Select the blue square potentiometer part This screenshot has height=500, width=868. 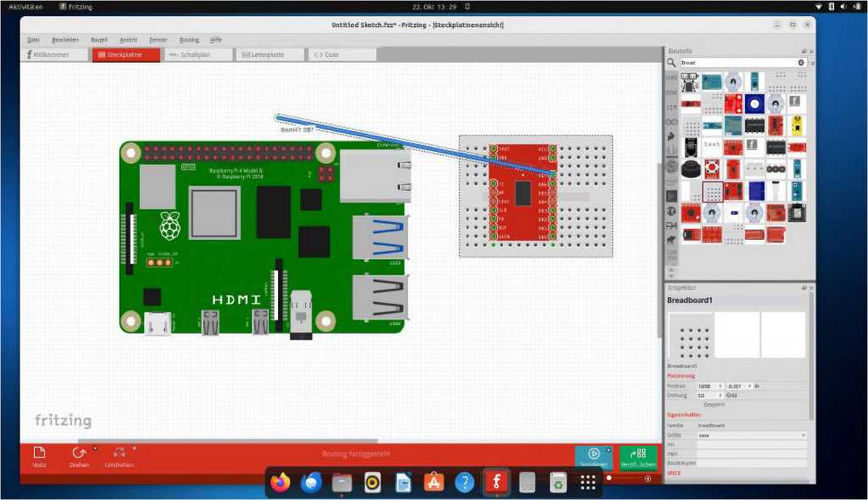click(754, 103)
